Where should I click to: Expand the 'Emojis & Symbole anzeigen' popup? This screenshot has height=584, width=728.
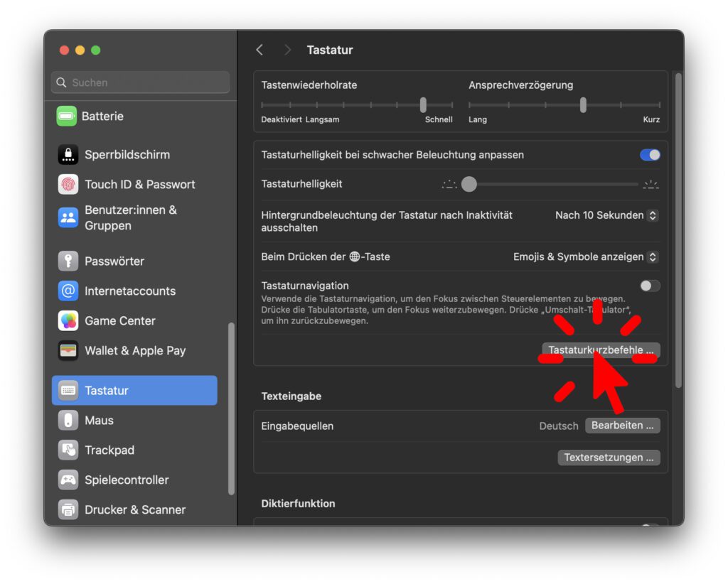pos(585,256)
